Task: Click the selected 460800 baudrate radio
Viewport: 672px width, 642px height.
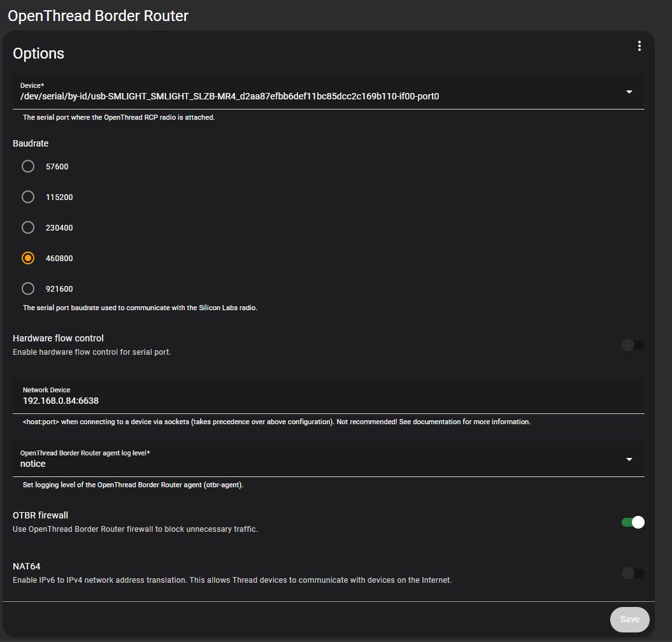Action: coord(28,258)
